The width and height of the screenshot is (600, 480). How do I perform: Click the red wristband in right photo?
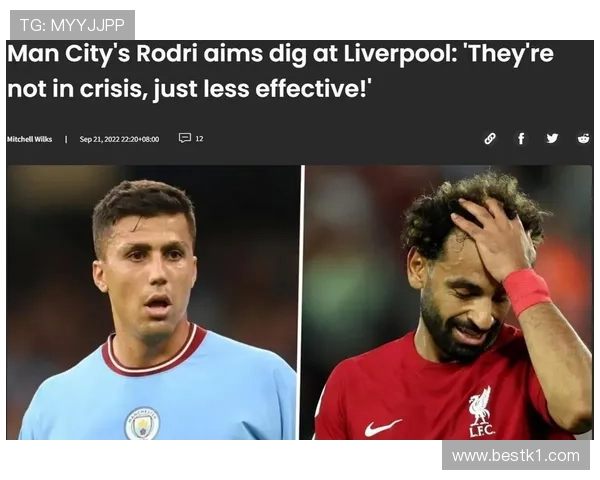tap(527, 291)
